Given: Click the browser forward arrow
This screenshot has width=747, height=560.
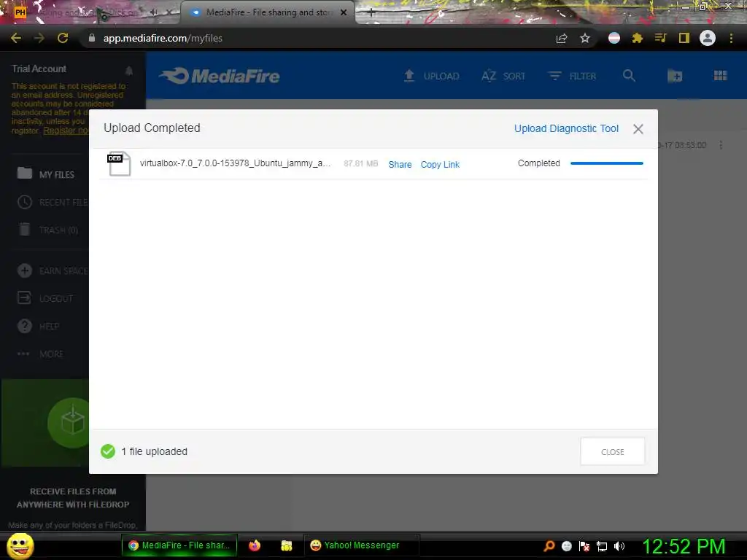Looking at the screenshot, I should 39,38.
